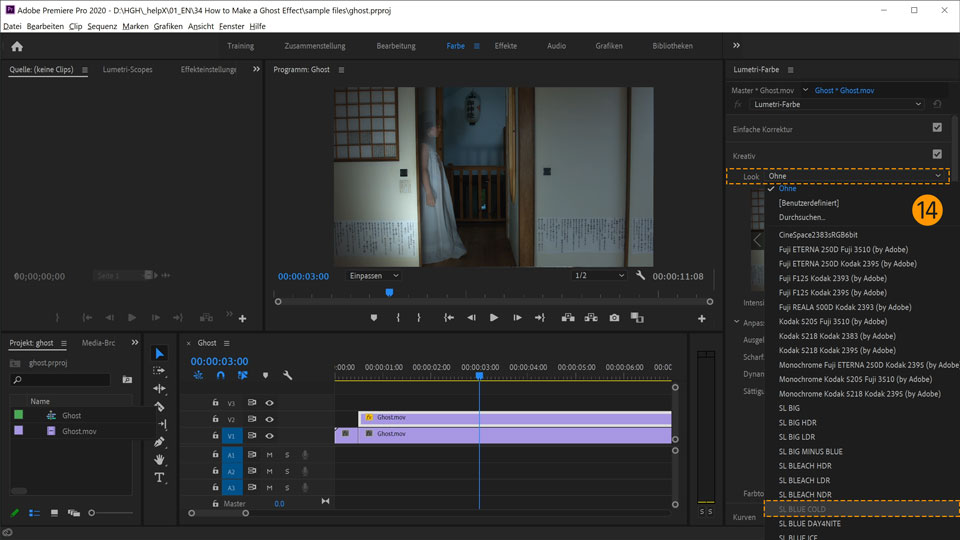The width and height of the screenshot is (960, 540).
Task: Activate the Type text tool
Action: pyautogui.click(x=160, y=477)
